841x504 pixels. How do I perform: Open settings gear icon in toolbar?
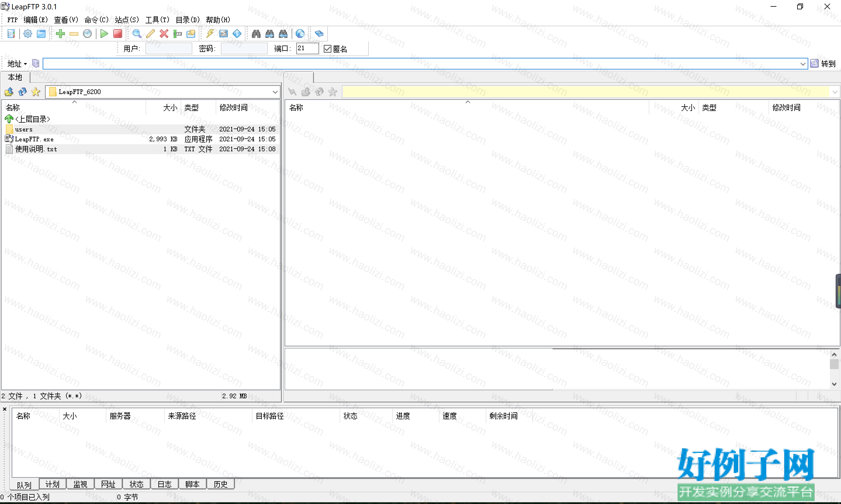(x=28, y=34)
